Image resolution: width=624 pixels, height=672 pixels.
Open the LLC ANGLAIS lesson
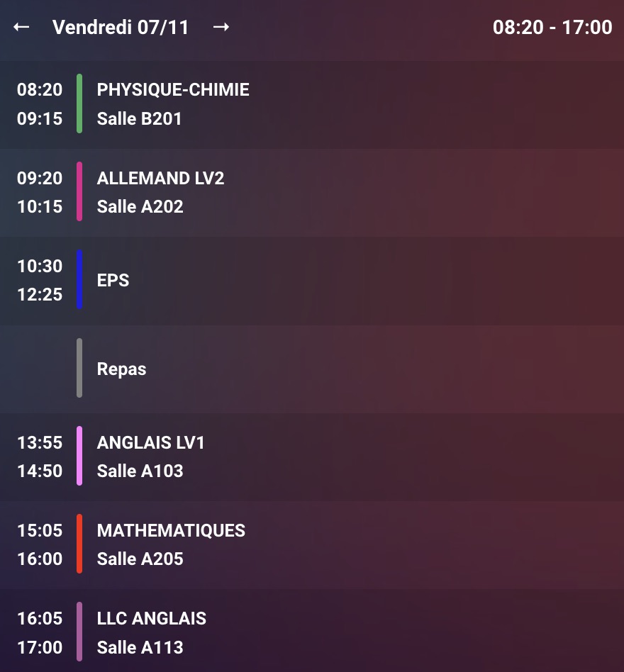(151, 618)
